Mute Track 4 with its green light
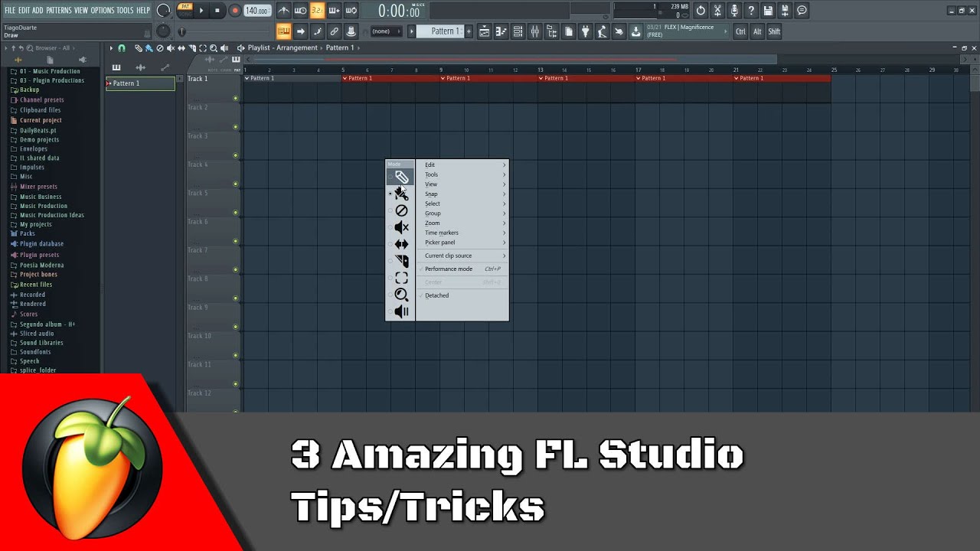 [x=235, y=184]
